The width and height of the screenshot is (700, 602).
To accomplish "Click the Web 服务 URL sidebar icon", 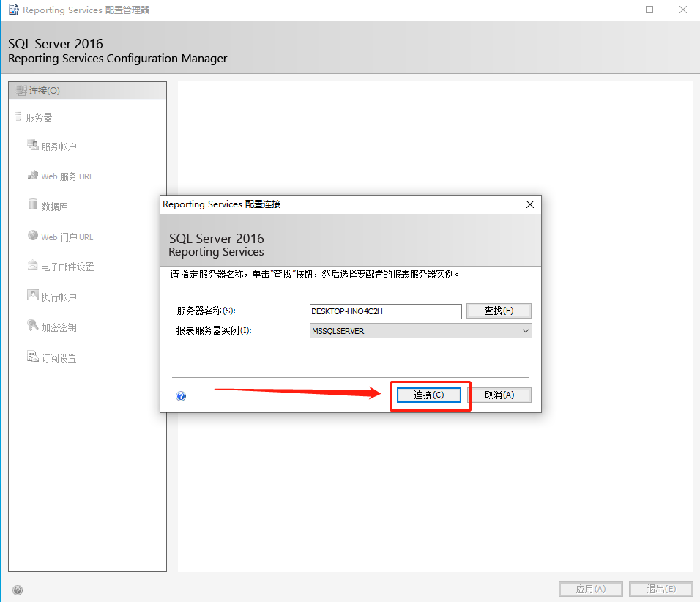I will click(x=33, y=175).
